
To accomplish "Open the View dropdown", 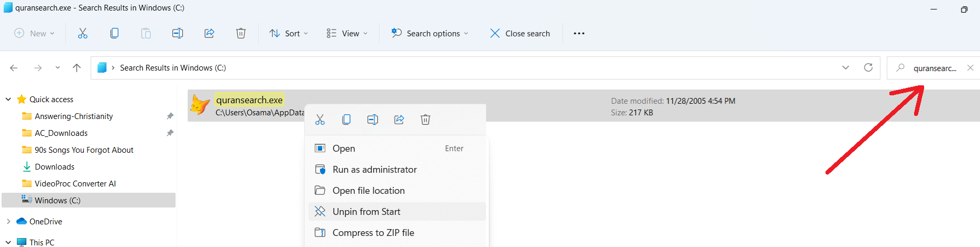I will pyautogui.click(x=347, y=33).
